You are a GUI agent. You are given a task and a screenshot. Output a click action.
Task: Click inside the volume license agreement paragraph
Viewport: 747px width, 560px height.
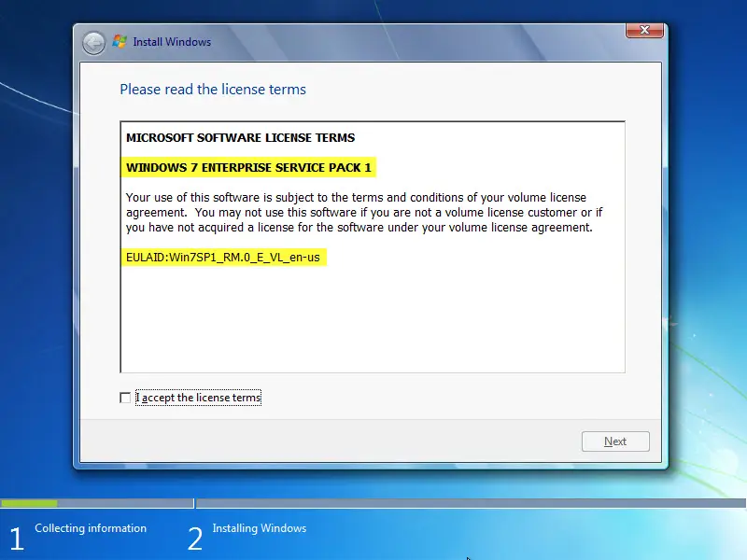point(364,213)
